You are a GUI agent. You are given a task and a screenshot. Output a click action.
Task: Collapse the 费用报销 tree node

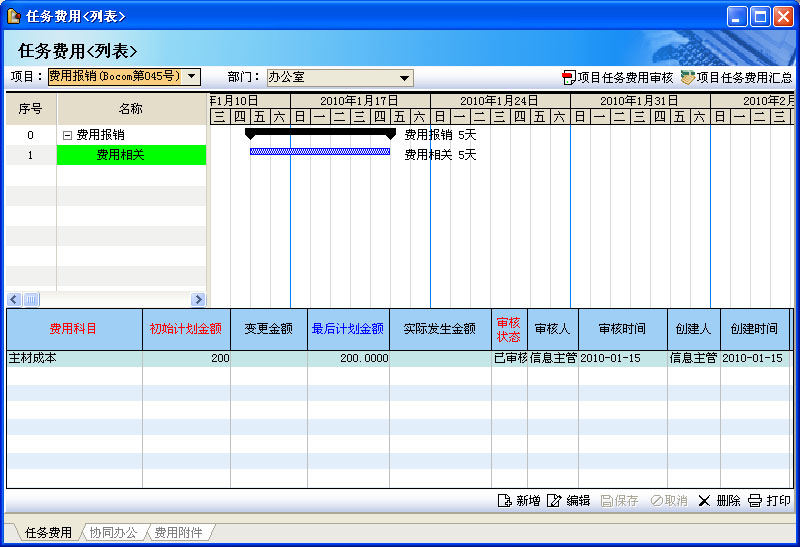point(67,135)
